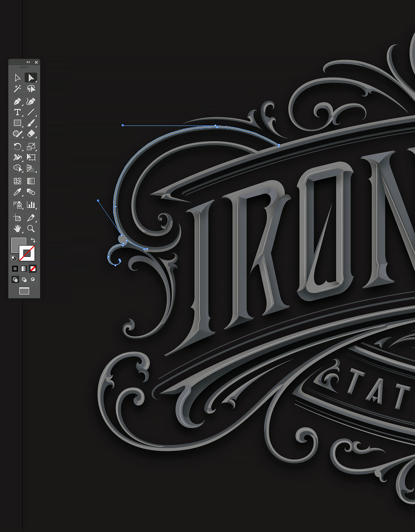Image resolution: width=415 pixels, height=532 pixels.
Task: Choose the Blend tool
Action: pos(31,192)
